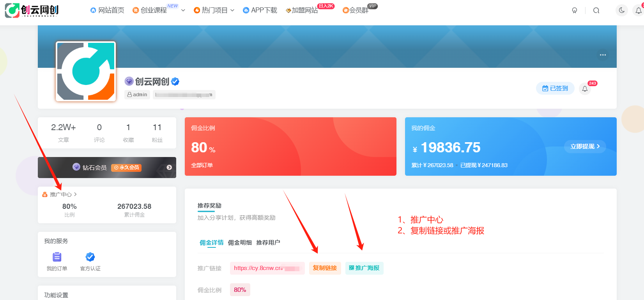Click the 钻石会员 banner arrow icon
The width and height of the screenshot is (644, 300).
tap(169, 168)
